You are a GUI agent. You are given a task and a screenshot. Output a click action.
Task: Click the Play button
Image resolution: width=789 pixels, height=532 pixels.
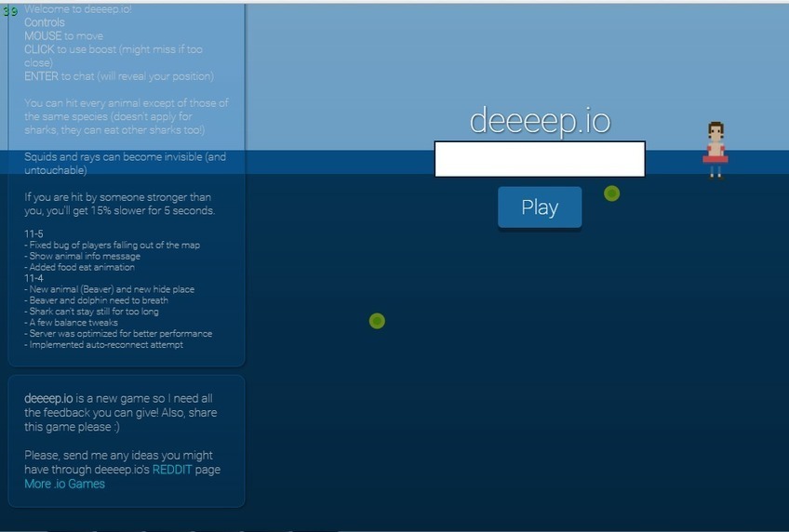point(539,207)
